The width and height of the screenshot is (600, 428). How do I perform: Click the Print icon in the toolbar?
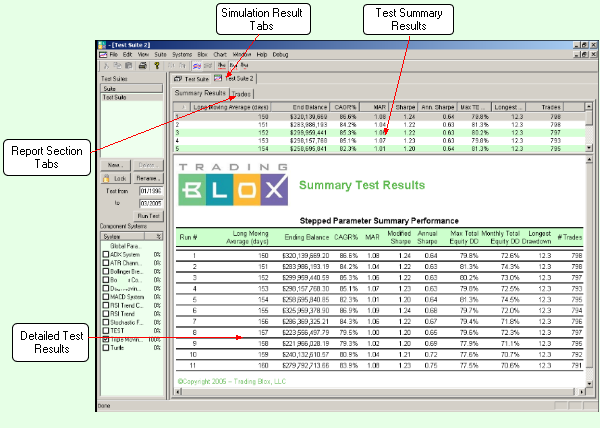(142, 66)
